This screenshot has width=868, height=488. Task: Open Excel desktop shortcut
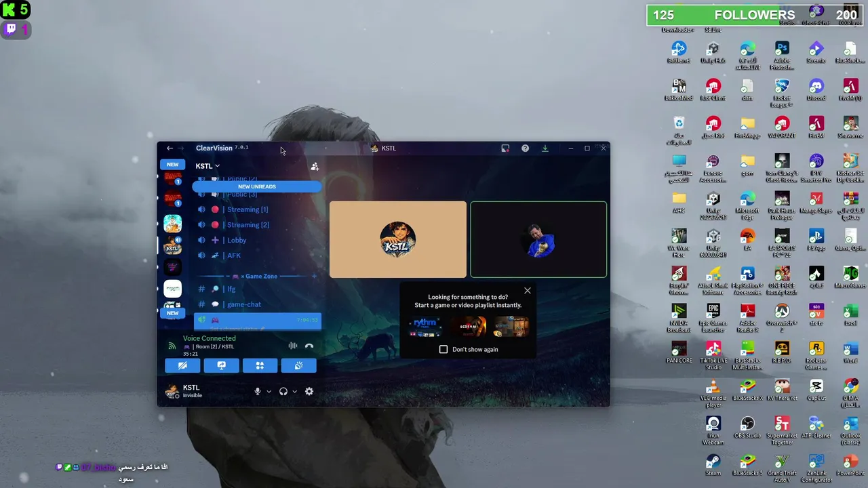tap(850, 315)
